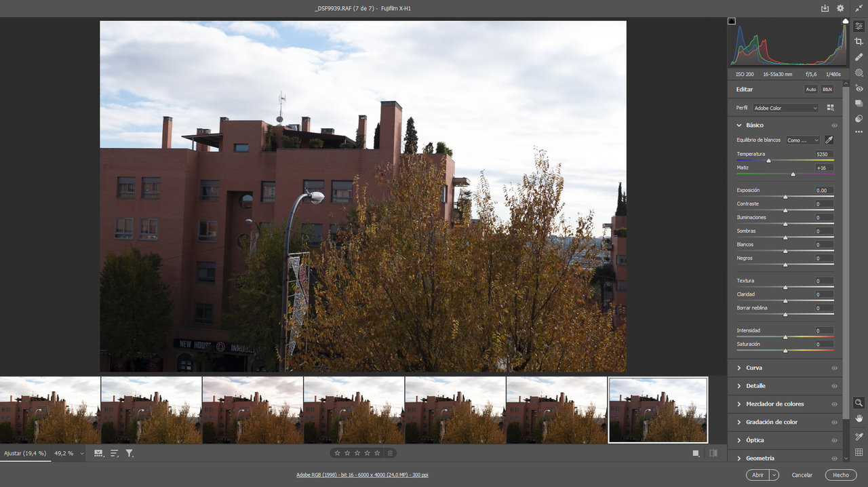868x487 pixels.
Task: Toggle the shadow clipping warning in histogram
Action: tap(732, 22)
